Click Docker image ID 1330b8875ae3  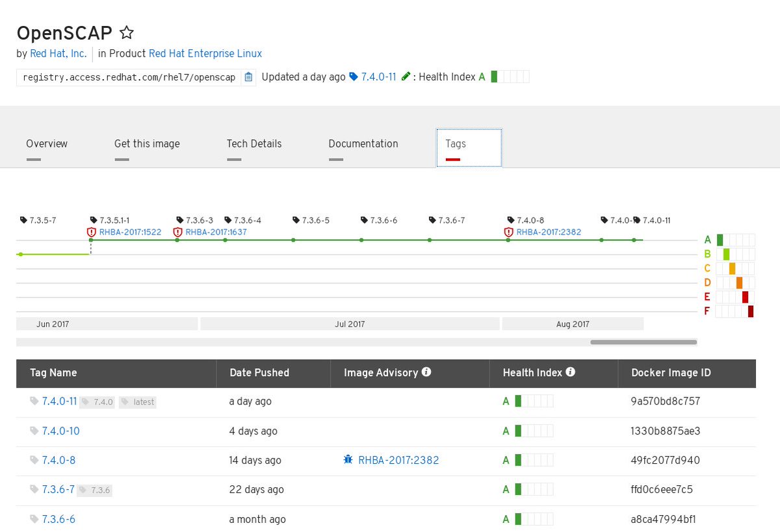click(x=666, y=431)
